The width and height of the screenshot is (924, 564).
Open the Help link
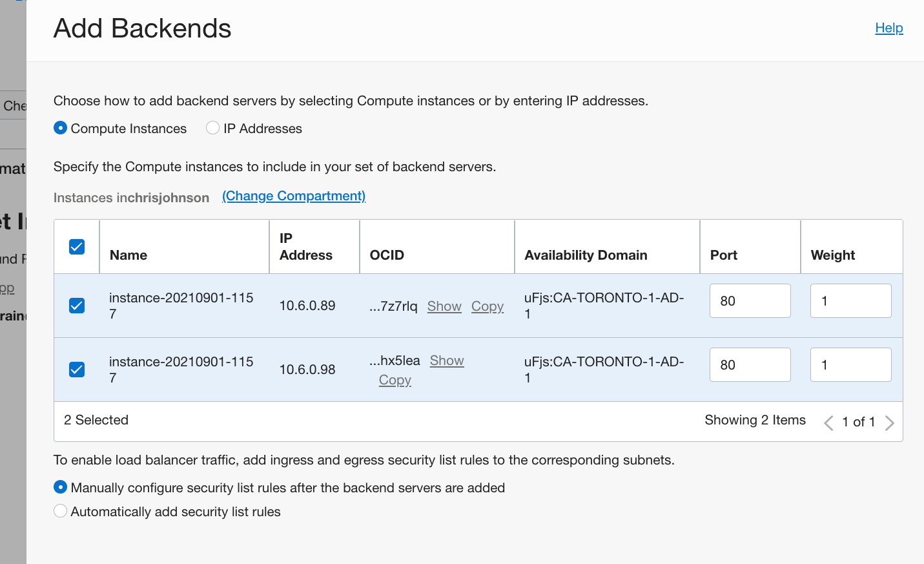(x=888, y=28)
